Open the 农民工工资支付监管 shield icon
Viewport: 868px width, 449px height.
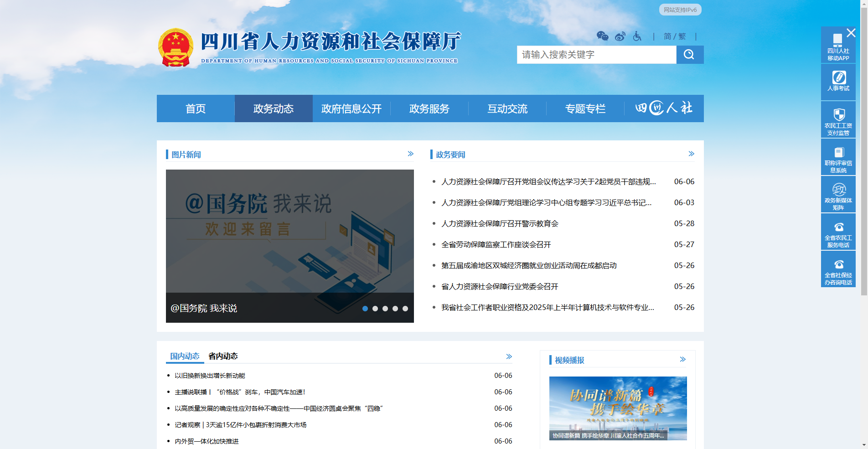coord(840,114)
